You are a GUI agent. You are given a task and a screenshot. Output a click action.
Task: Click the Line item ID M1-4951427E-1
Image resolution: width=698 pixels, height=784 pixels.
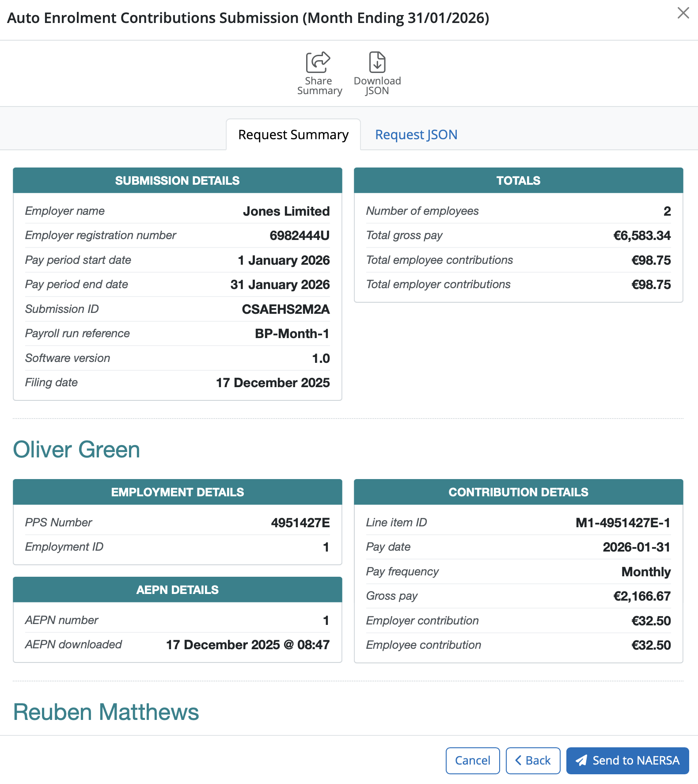point(622,523)
